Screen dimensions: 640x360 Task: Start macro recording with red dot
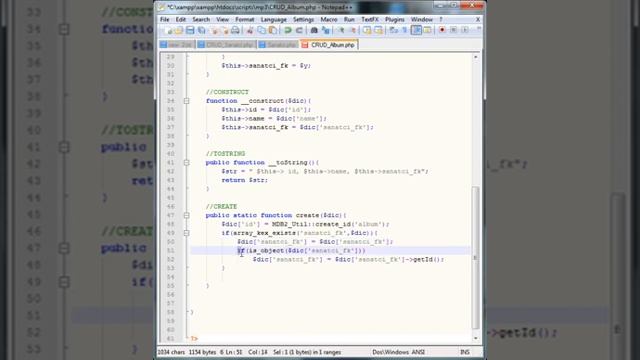442,30
